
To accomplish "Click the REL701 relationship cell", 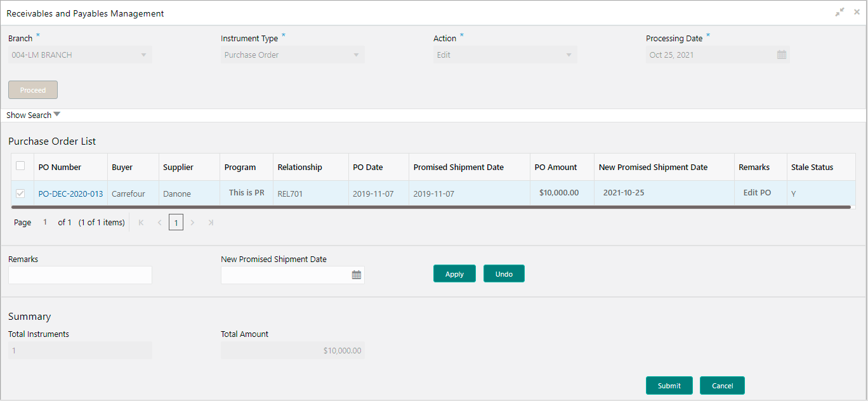I will (x=311, y=194).
